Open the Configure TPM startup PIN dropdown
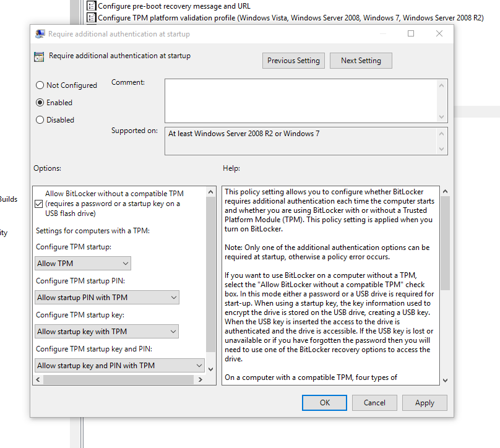Viewport: 500px width, 448px height. click(x=107, y=298)
